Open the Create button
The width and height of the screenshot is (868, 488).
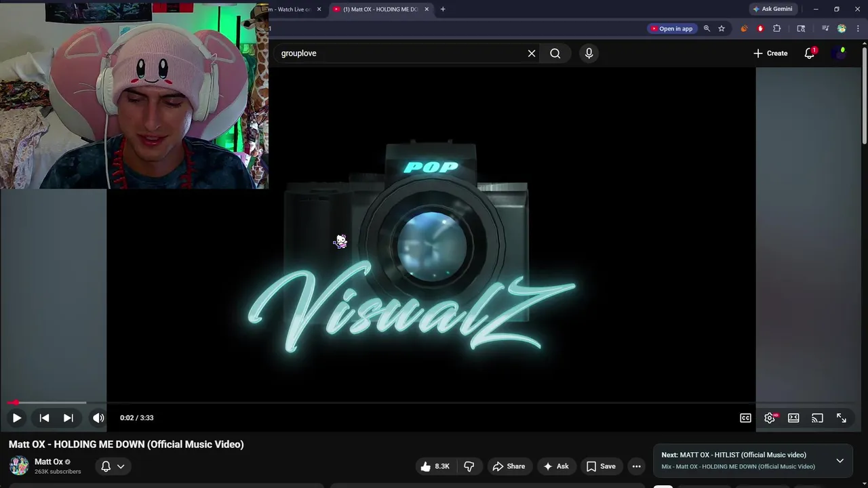pyautogui.click(x=770, y=54)
